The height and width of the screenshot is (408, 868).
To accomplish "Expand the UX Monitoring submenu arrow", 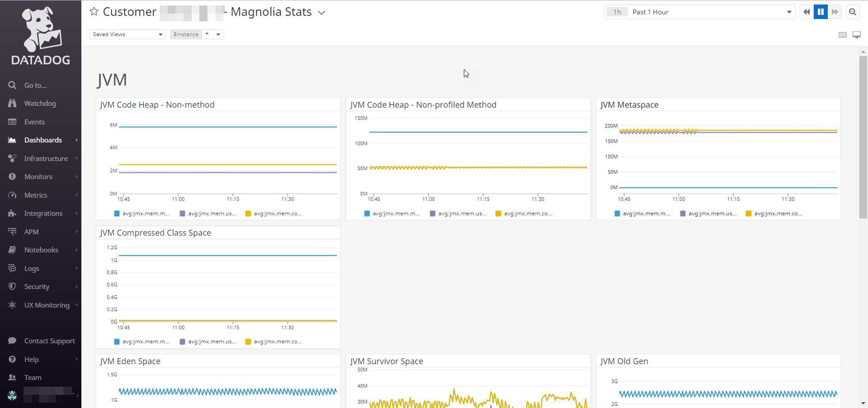I will tap(77, 305).
